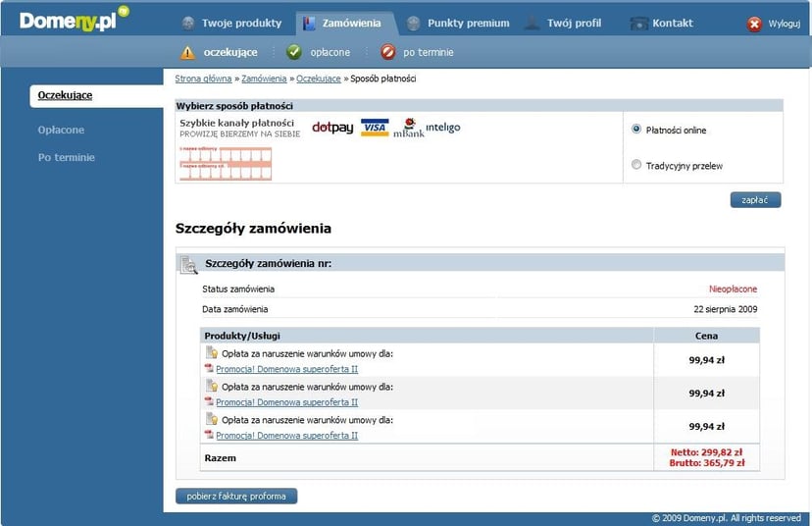Click the green checkmark icon beside opłacone
Screen dimensions: 812x526
point(293,52)
